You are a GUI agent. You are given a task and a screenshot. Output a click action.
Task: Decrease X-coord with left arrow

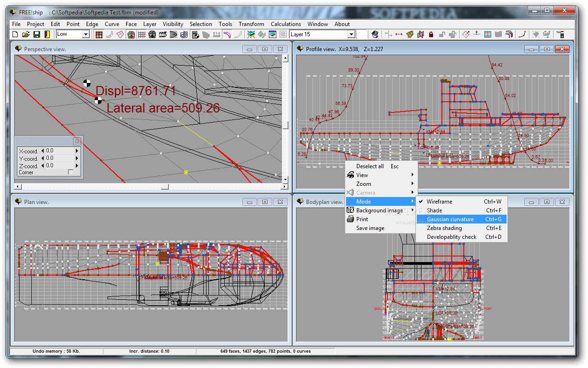[x=43, y=151]
